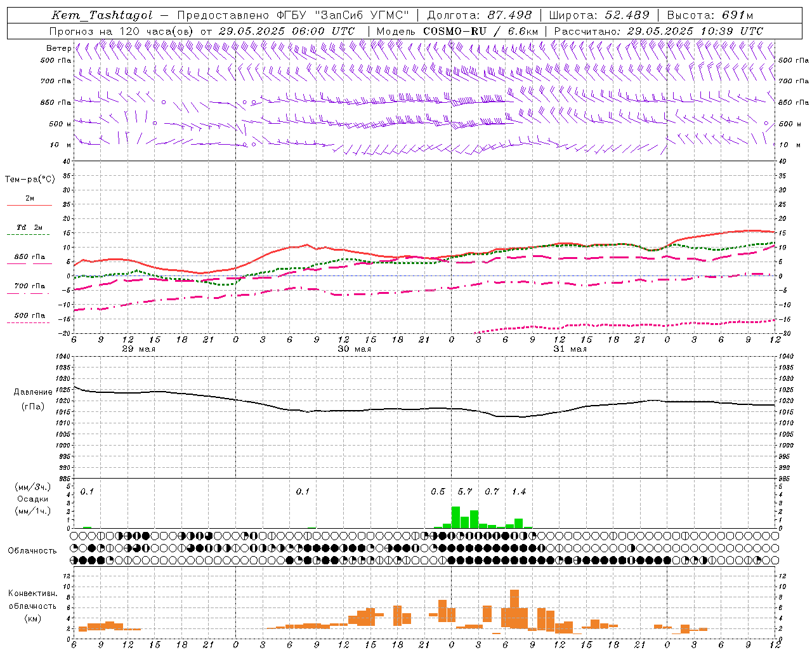Click the '2м' temperature legend entry
The height and width of the screenshot is (650, 812).
(30, 198)
